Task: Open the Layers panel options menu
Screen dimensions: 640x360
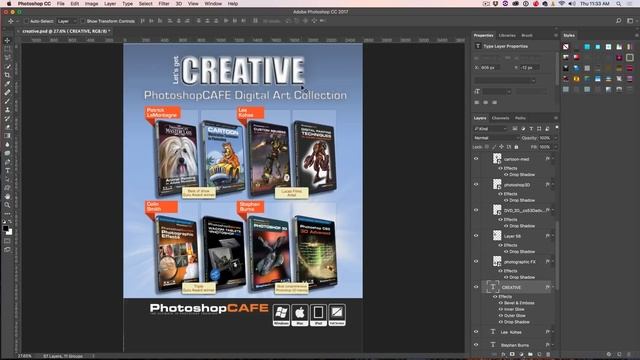Action: [556, 118]
